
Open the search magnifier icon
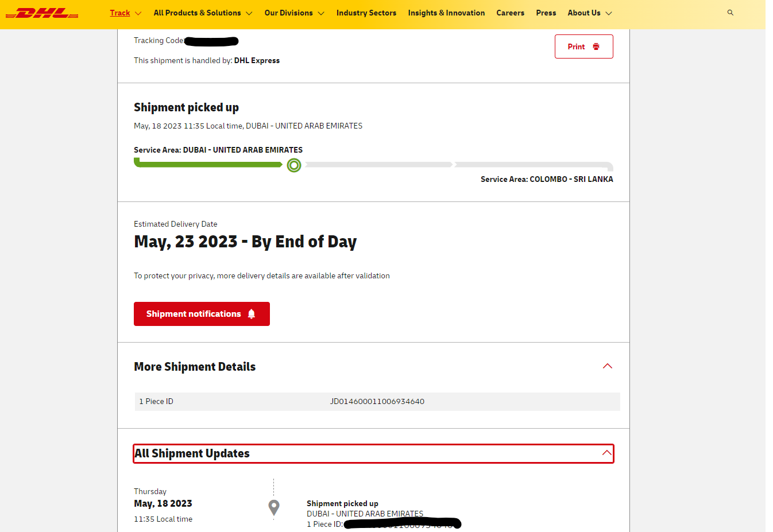pyautogui.click(x=731, y=13)
